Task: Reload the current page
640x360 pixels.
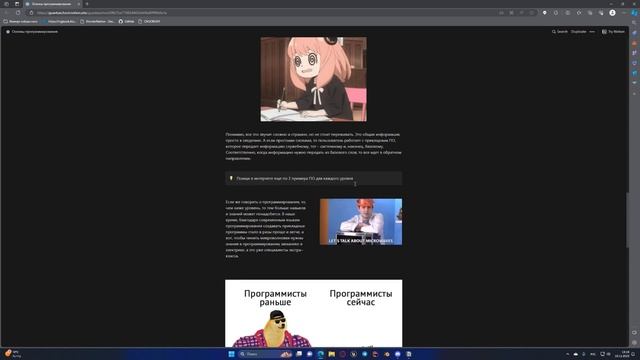Action: click(x=18, y=13)
